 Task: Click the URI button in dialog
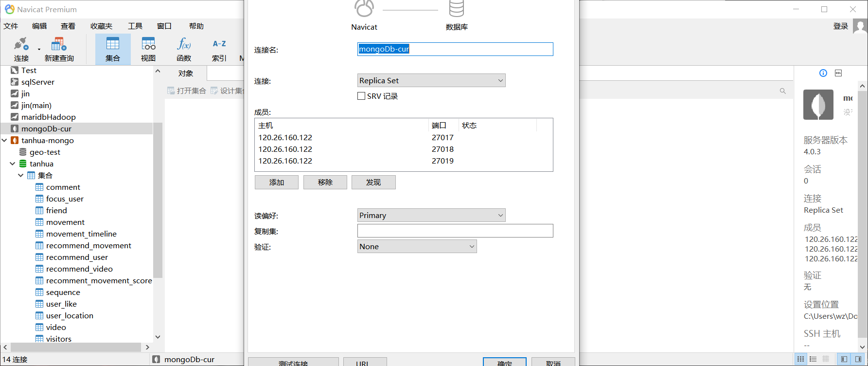pyautogui.click(x=365, y=362)
